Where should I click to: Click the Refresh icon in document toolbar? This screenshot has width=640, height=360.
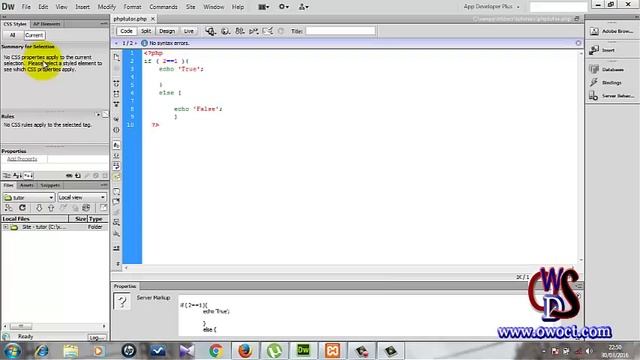[x=281, y=31]
